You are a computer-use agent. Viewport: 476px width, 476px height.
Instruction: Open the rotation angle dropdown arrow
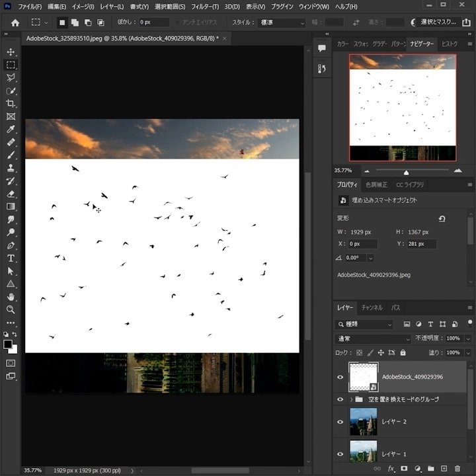coord(370,258)
